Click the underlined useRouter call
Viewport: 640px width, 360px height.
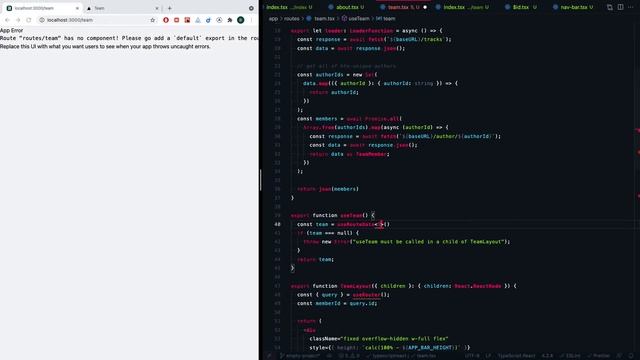click(x=367, y=295)
